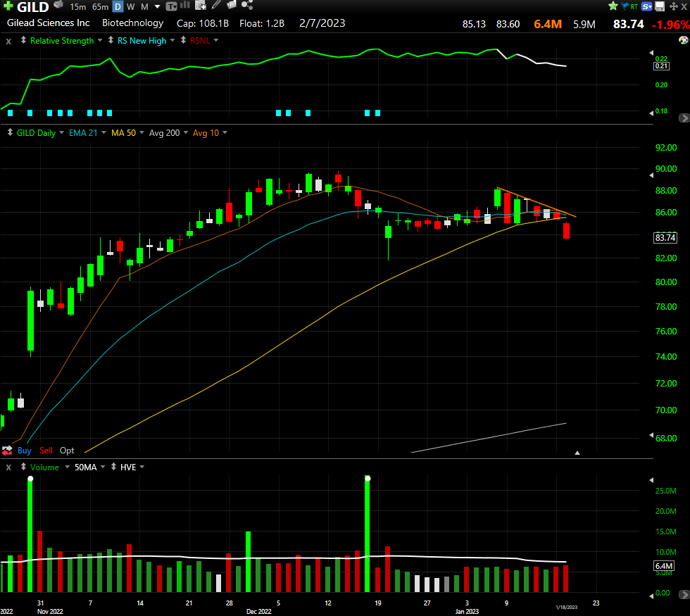This screenshot has height=616, width=690.
Task: Click the Cap: 108.1B value
Action: point(203,23)
